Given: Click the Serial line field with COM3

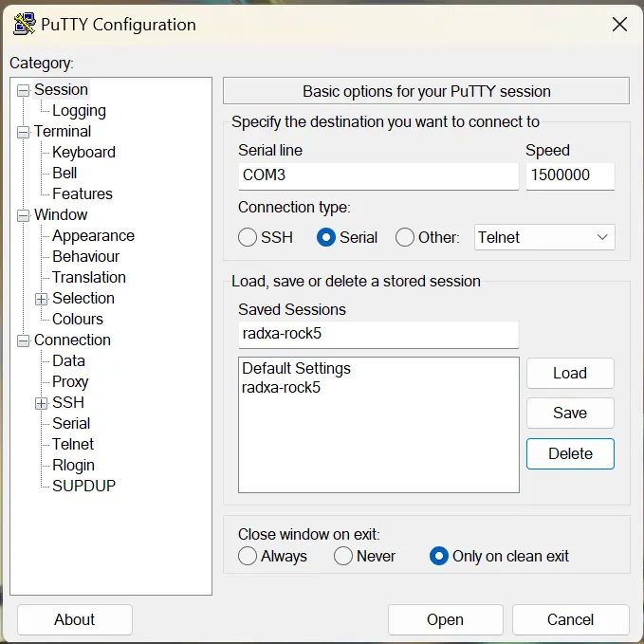Looking at the screenshot, I should (378, 176).
